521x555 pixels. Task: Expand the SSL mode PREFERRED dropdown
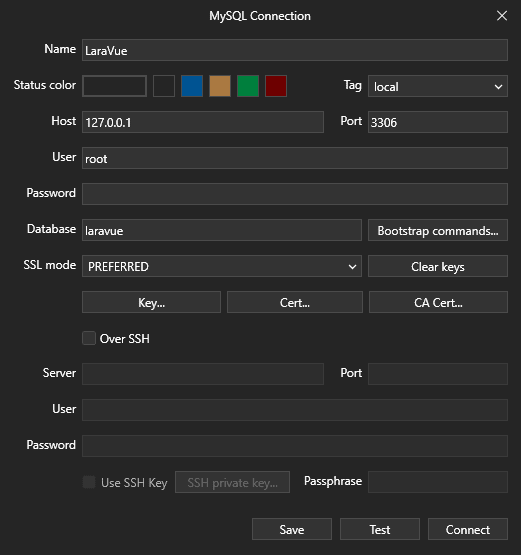[x=222, y=266]
